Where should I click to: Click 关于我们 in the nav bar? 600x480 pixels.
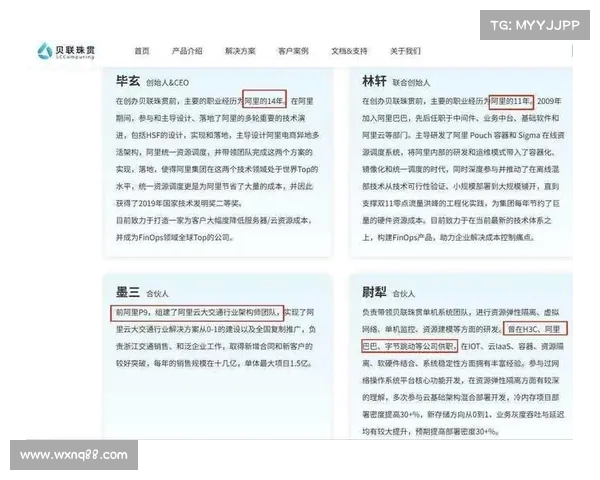[x=405, y=51]
